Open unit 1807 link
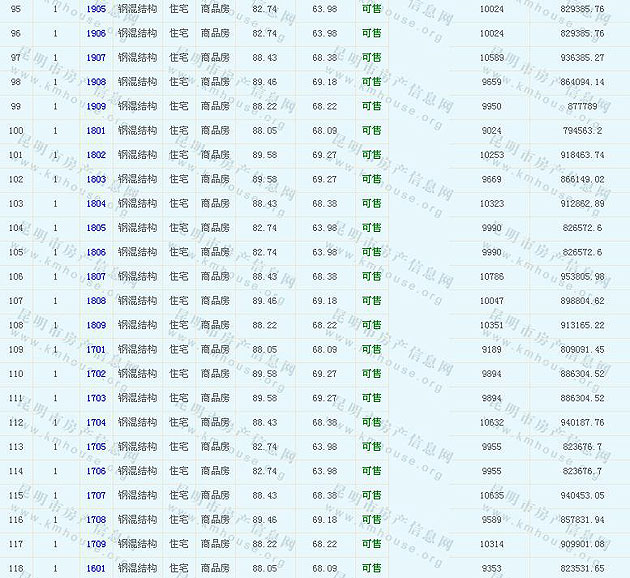Image resolution: width=630 pixels, height=578 pixels. point(96,277)
